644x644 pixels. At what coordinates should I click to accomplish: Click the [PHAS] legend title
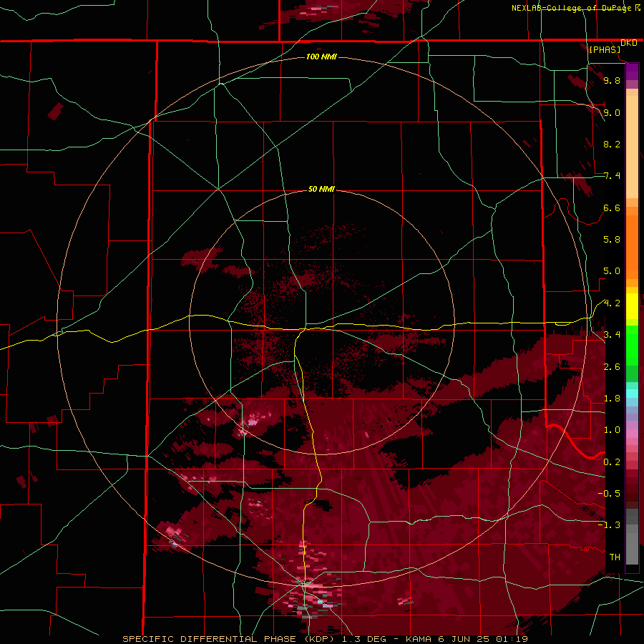click(x=605, y=49)
